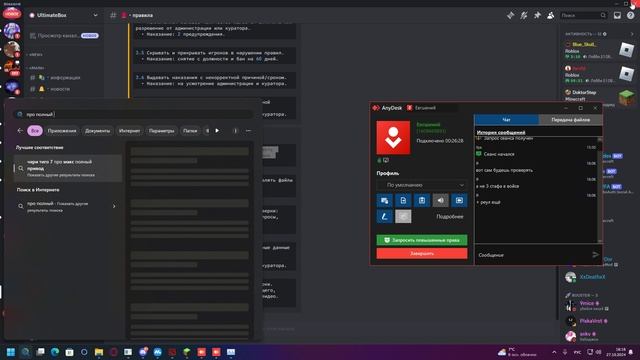Click the Windows Start button
The image size is (640, 360).
[11, 352]
